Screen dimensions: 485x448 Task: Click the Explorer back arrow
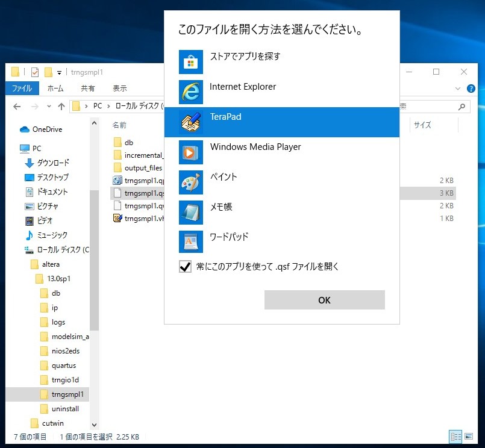[x=17, y=107]
